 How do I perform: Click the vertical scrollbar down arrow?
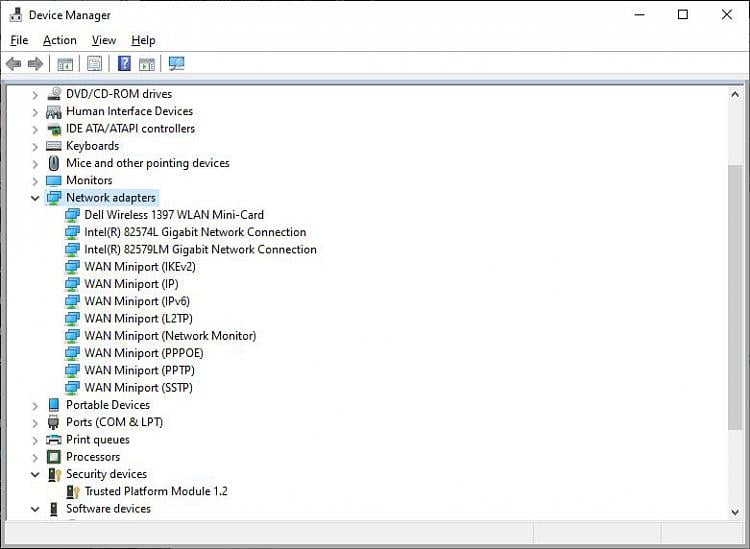point(735,511)
